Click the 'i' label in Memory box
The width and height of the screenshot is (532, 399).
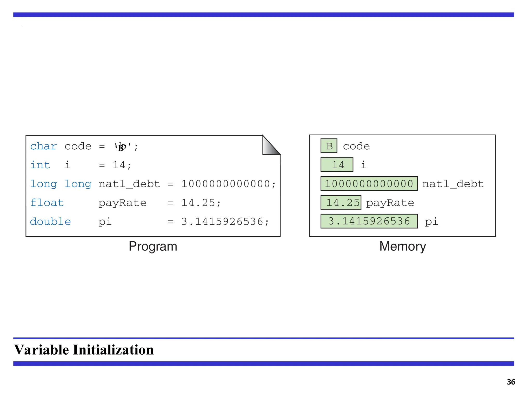point(364,165)
